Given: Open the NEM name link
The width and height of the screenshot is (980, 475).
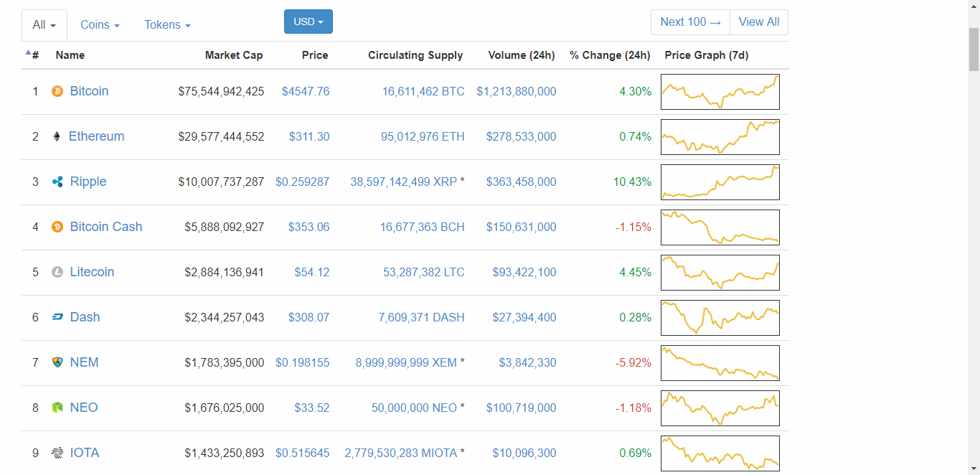Looking at the screenshot, I should coord(85,362).
